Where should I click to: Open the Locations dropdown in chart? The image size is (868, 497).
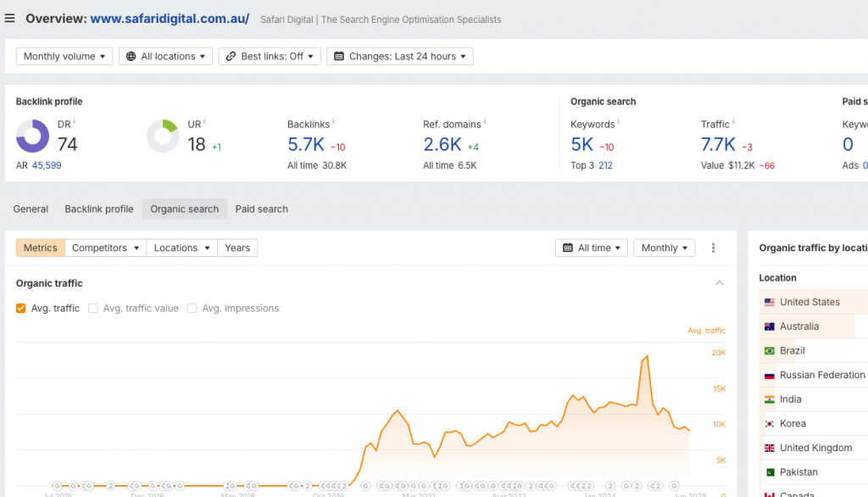(x=181, y=248)
